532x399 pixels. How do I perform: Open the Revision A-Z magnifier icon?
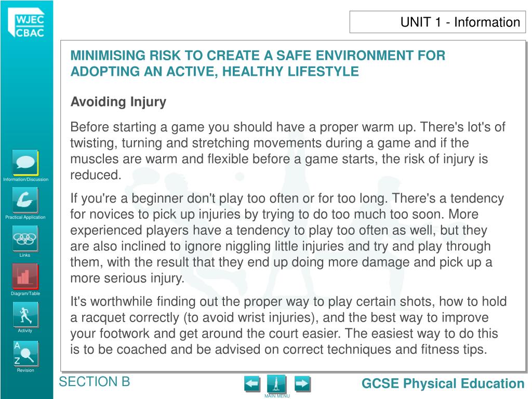pos(26,353)
